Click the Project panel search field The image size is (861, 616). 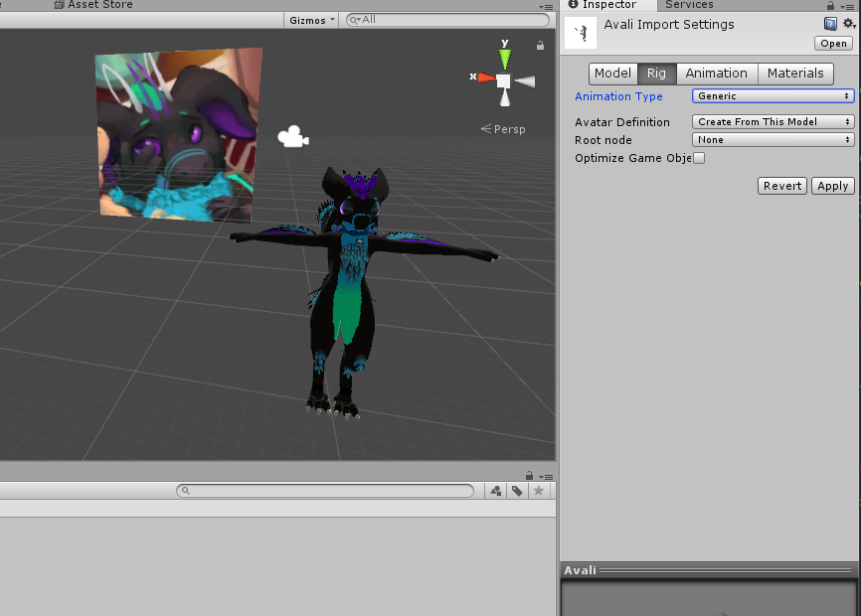coord(325,491)
